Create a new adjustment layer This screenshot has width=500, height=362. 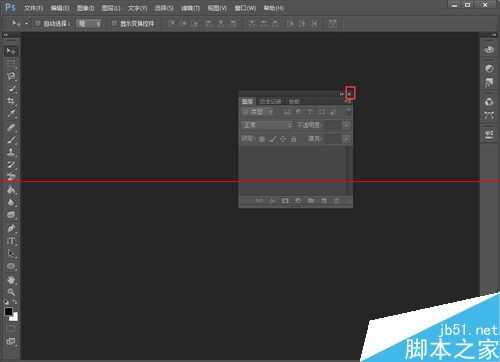pyautogui.click(x=298, y=201)
